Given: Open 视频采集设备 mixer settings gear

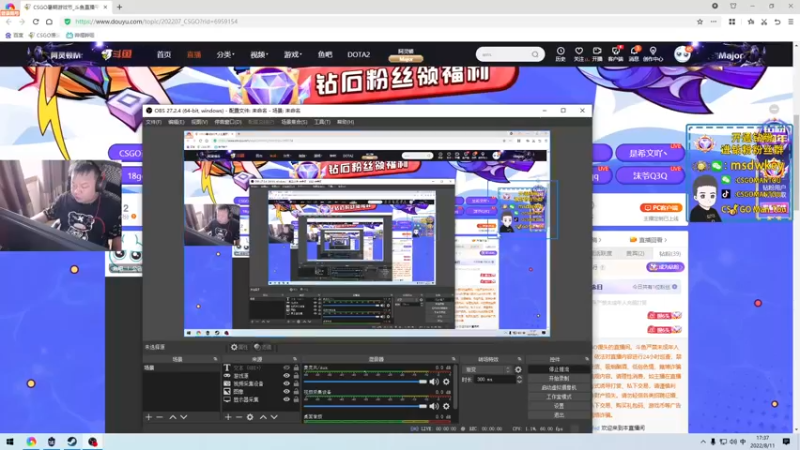Looking at the screenshot, I should tap(446, 406).
